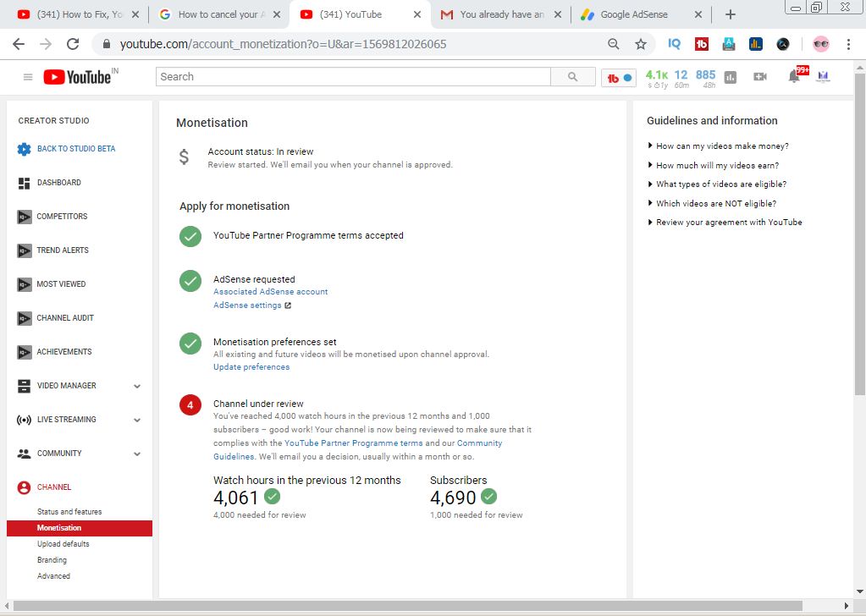Click the bar chart stats icon
The width and height of the screenshot is (866, 616).
pyautogui.click(x=731, y=77)
